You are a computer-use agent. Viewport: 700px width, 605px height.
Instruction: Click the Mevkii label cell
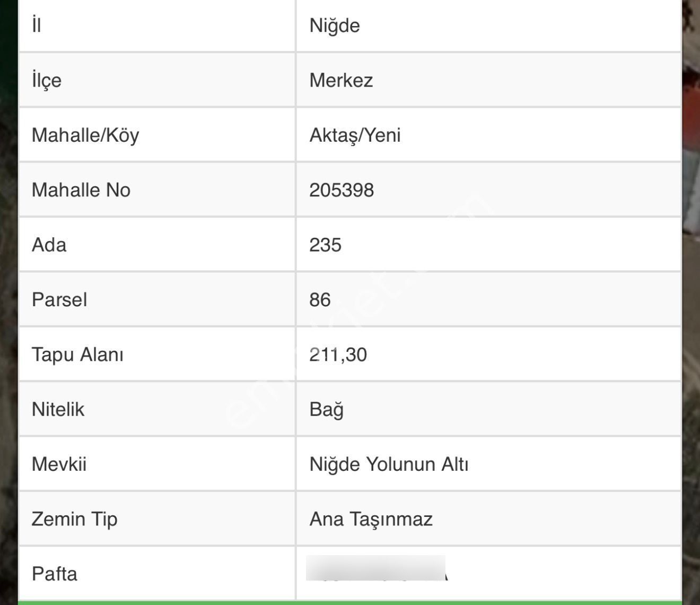click(x=59, y=464)
